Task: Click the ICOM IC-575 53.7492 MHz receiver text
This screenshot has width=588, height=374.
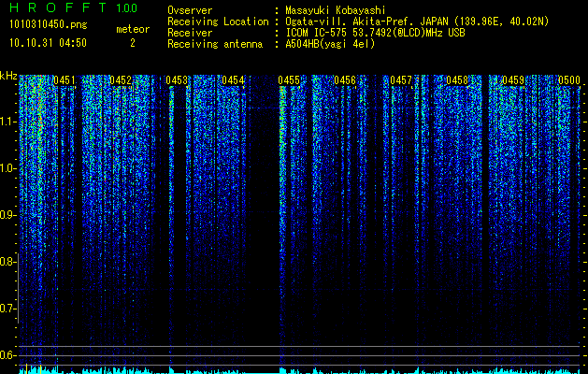Action: pos(375,33)
